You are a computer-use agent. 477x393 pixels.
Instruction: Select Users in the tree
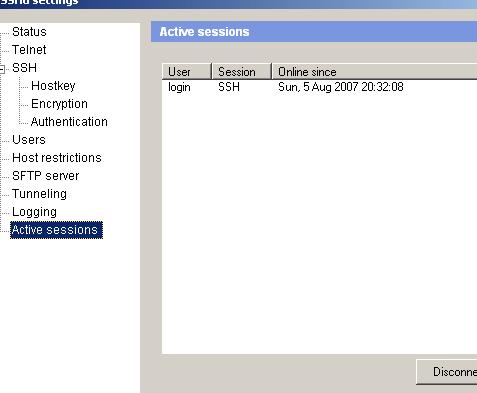point(29,140)
